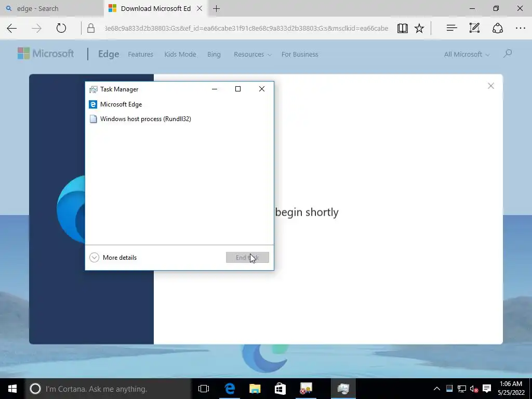Click the End task button
This screenshot has height=399, width=532.
(x=247, y=258)
